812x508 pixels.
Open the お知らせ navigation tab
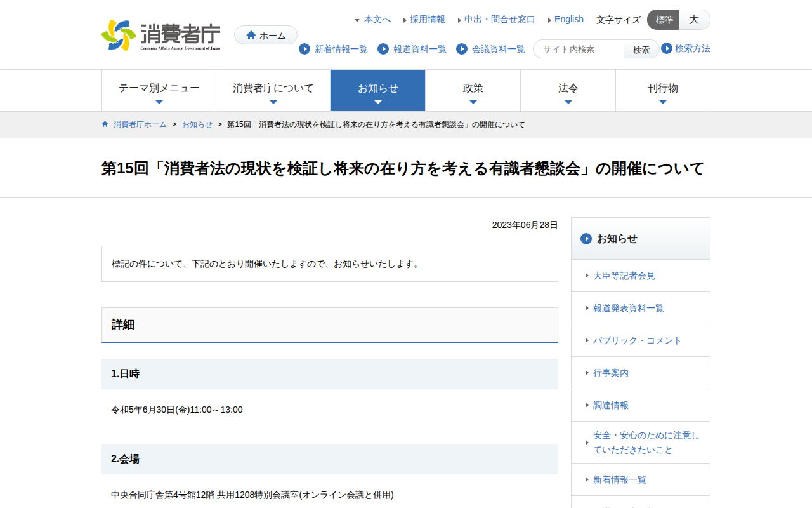(378, 91)
